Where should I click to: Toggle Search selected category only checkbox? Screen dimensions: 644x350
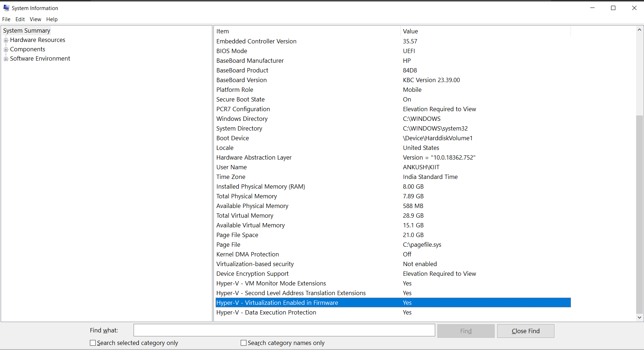[93, 343]
